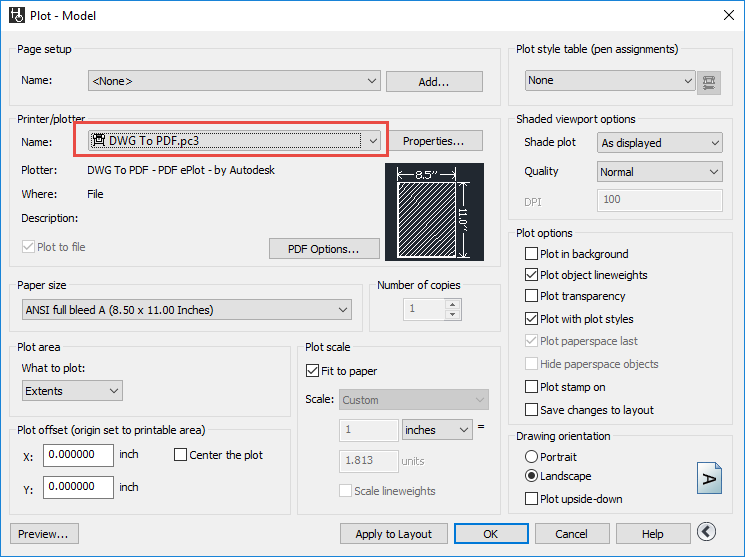The height and width of the screenshot is (557, 745).
Task: Click the paper size preview thumbnail
Action: tap(434, 212)
